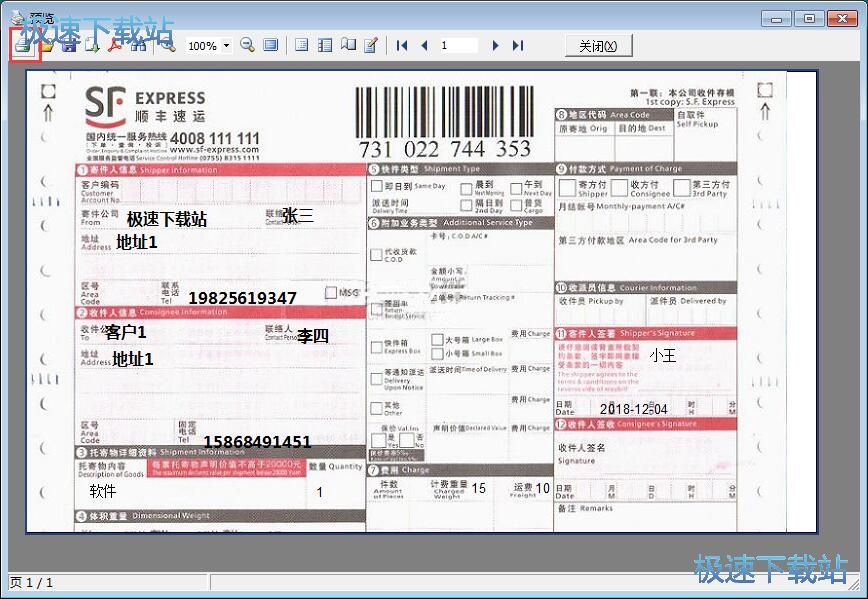Click the SF Express waybill preview page
This screenshot has width=868, height=599.
point(421,302)
